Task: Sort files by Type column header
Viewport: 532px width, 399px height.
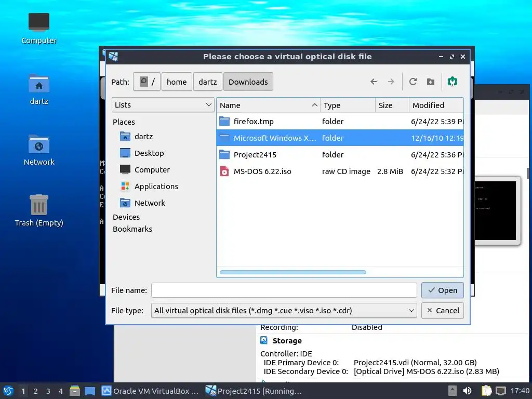Action: click(x=348, y=105)
